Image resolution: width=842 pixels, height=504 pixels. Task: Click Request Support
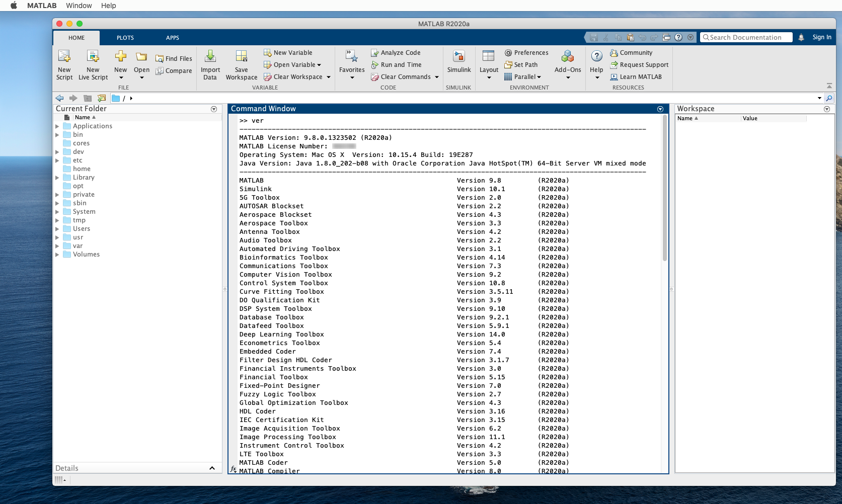[639, 65]
